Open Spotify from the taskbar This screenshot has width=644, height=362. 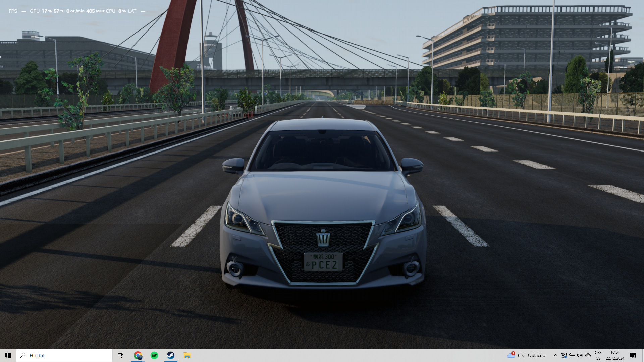154,355
